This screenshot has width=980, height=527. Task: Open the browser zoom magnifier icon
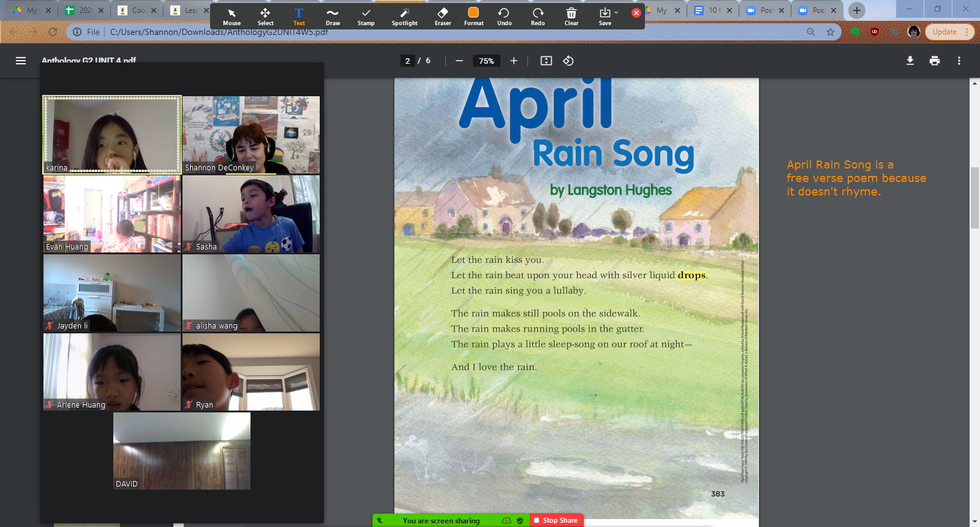coord(811,32)
